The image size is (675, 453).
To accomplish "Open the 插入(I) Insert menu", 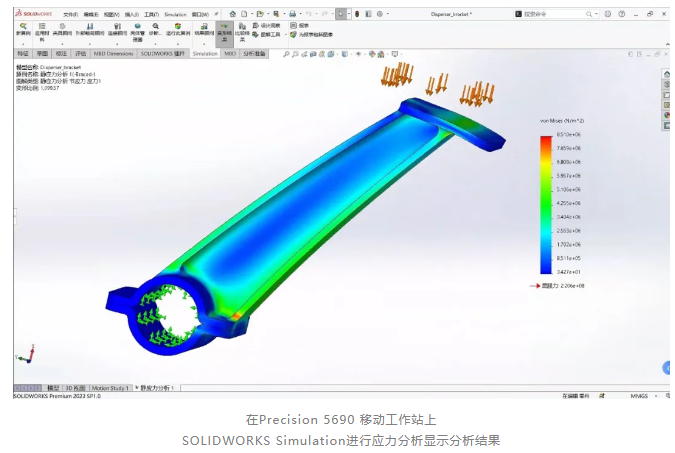I will (132, 14).
